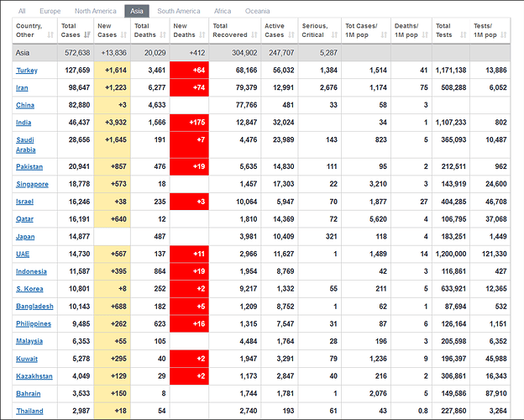This screenshot has height=420, width=524.
Task: Switch to the South America tab
Action: coord(179,11)
